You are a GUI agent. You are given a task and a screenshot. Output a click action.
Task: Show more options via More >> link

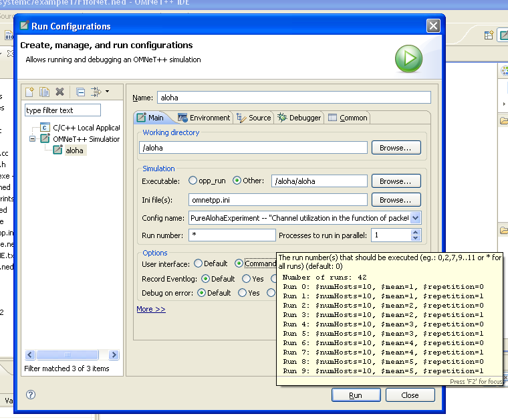pyautogui.click(x=151, y=309)
